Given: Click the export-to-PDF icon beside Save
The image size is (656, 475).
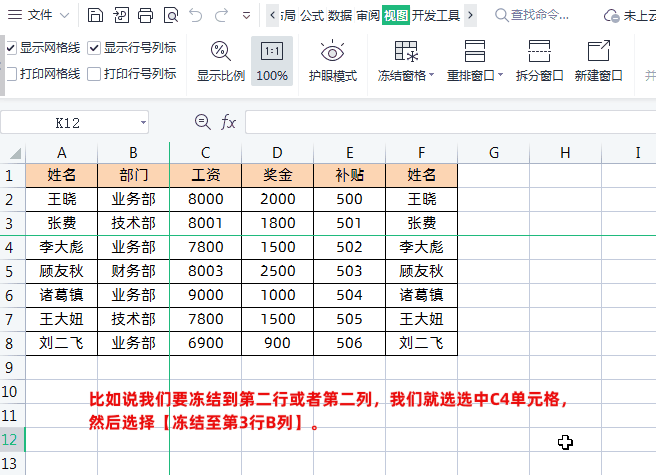Looking at the screenshot, I should click(120, 15).
